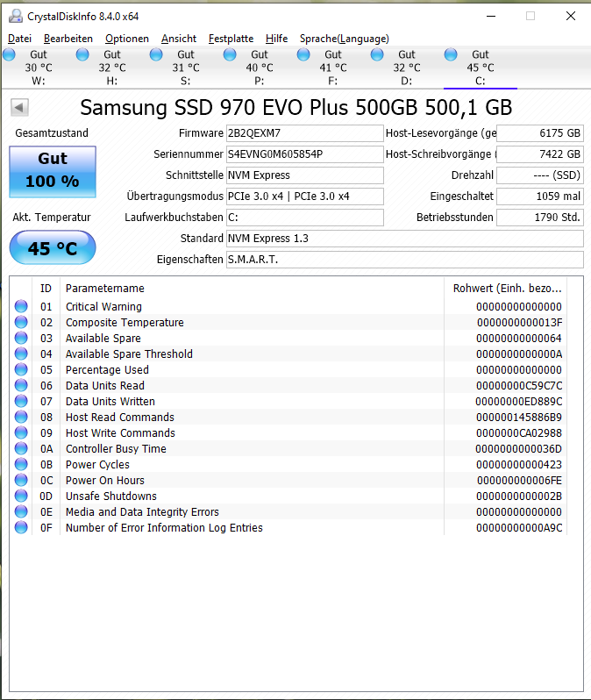Click the 45 °C temperature button
Image resolution: width=591 pixels, height=700 pixels.
tap(53, 247)
